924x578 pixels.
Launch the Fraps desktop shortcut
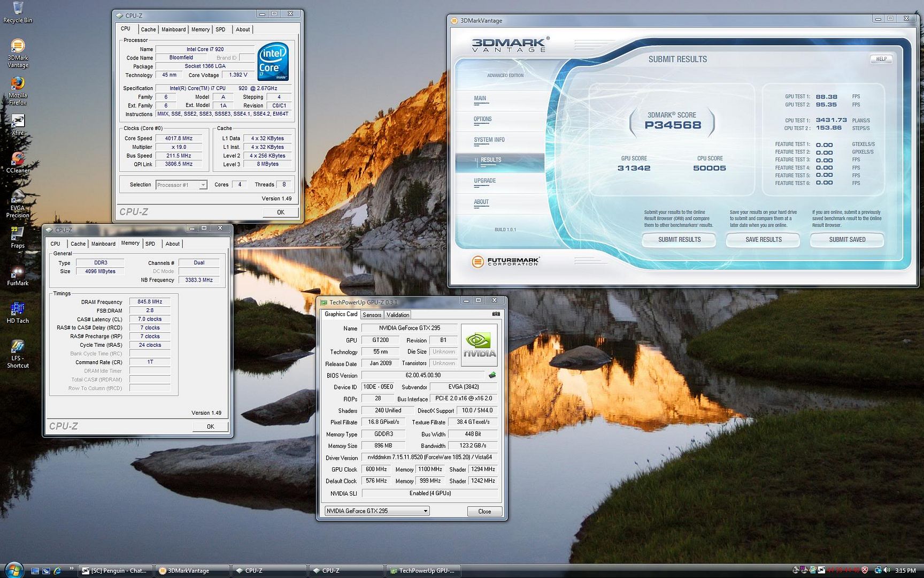18,238
